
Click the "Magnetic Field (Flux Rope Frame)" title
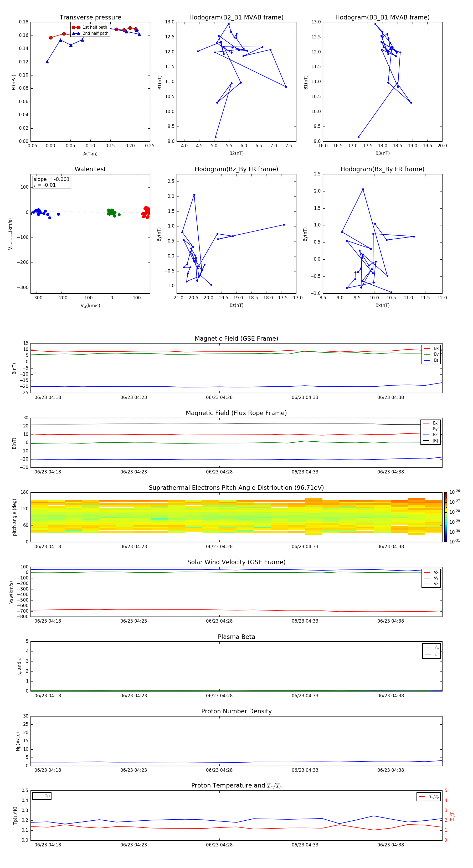[x=236, y=413]
